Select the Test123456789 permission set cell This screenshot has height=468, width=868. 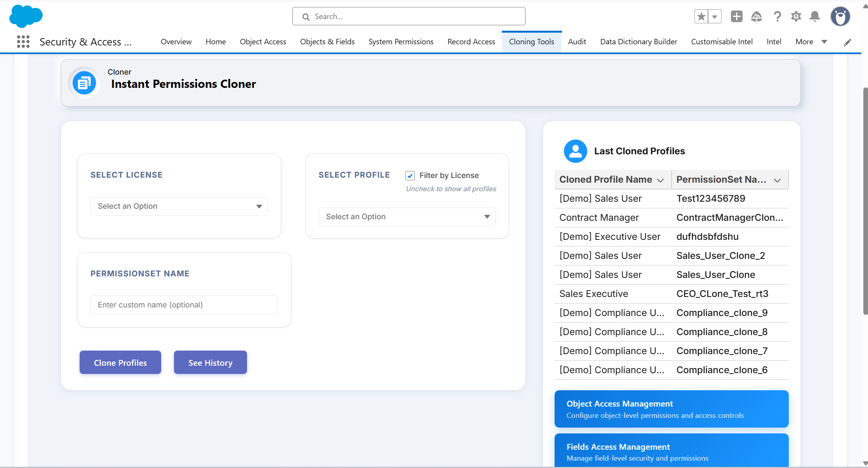(x=730, y=199)
